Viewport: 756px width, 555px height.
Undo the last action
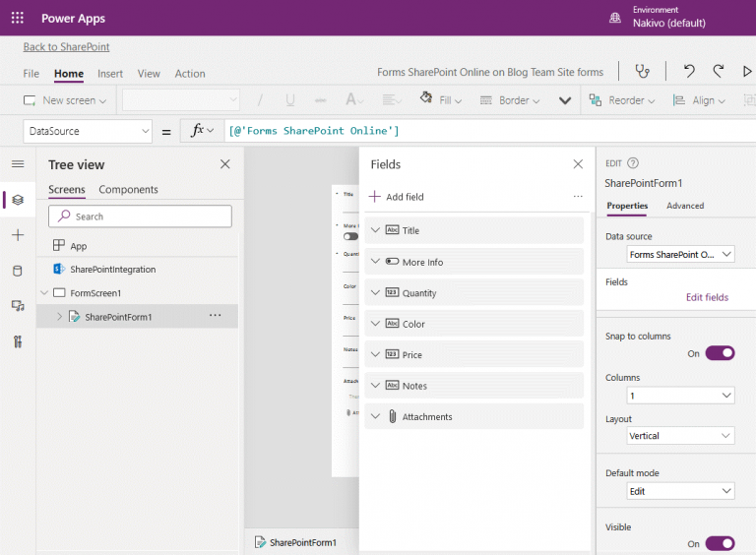tap(689, 71)
